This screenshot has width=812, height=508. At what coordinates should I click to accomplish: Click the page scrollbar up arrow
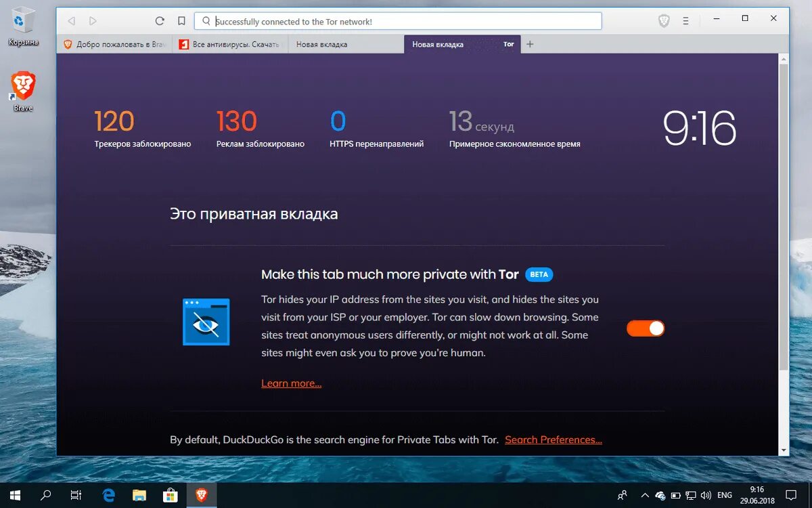coord(784,60)
